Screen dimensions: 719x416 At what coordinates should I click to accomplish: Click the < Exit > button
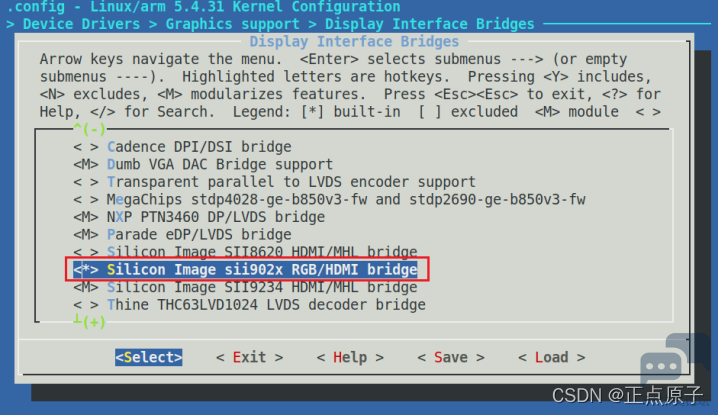(249, 357)
